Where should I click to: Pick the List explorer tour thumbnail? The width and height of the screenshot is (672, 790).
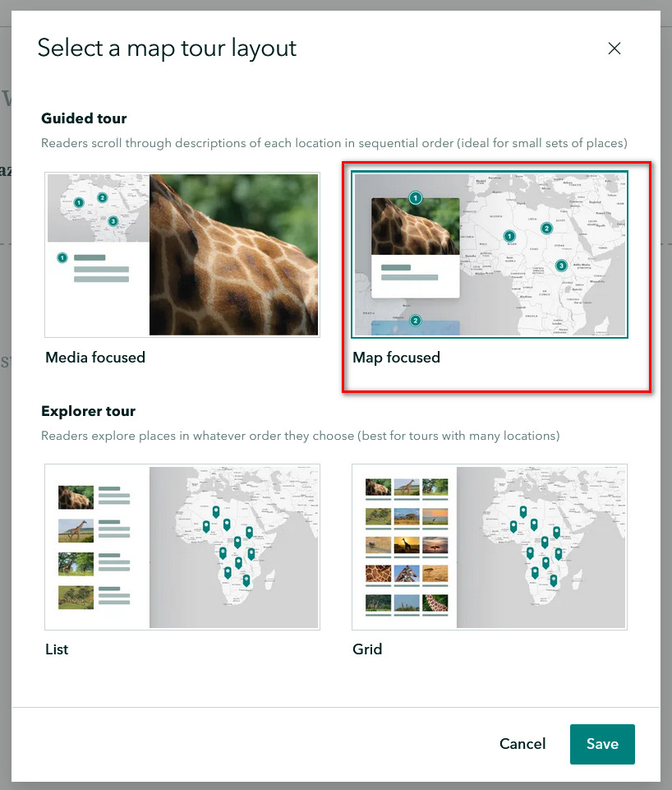pos(182,547)
